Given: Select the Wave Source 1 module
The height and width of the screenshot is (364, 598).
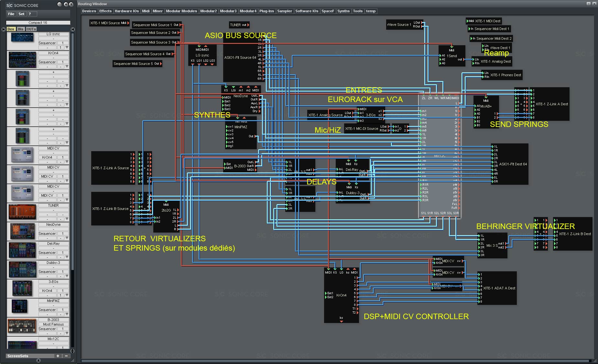Looking at the screenshot, I should (x=404, y=25).
